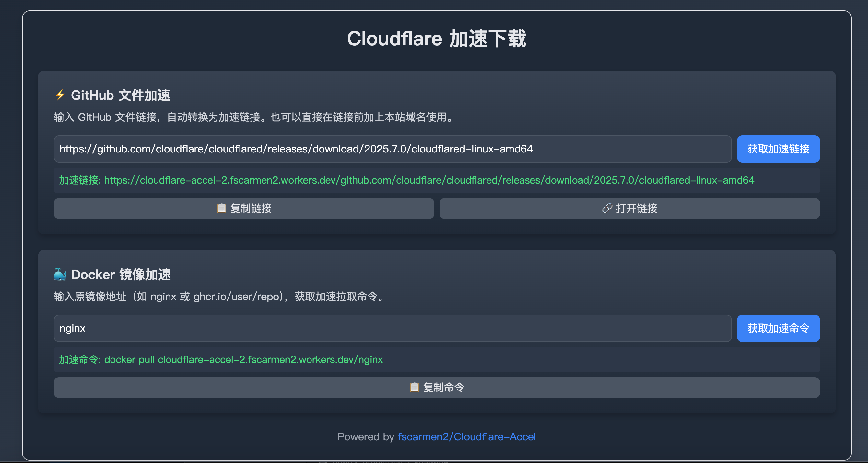Click the whale icon beside Docker 镜像加速
Viewport: 868px width, 463px height.
[x=60, y=275]
